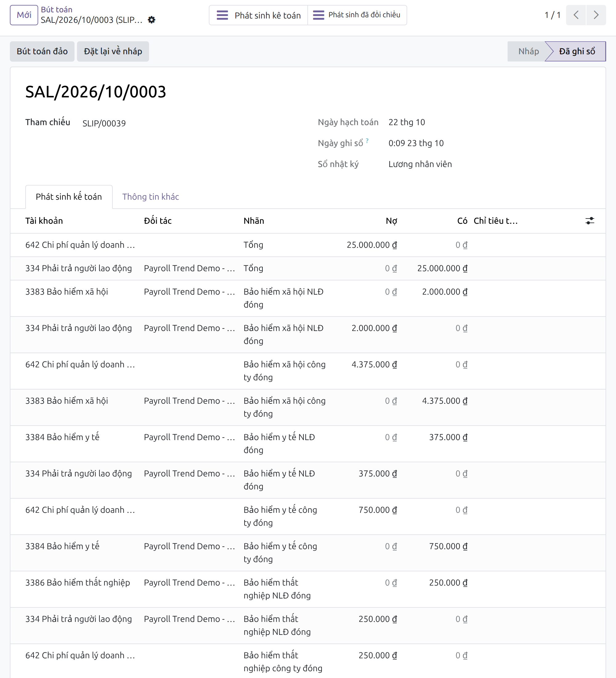Go to the next record arrow
Viewport: 616px width, 678px height.
point(596,15)
